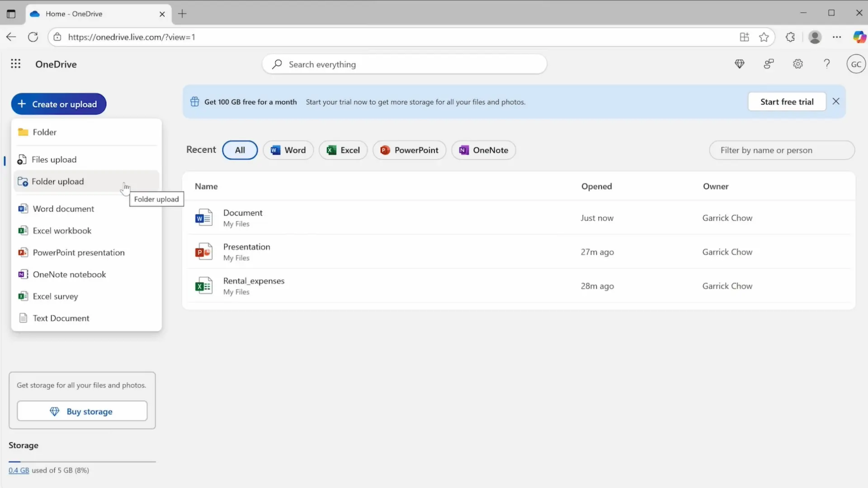
Task: Close the Home - OneDrive tab
Action: [x=162, y=14]
